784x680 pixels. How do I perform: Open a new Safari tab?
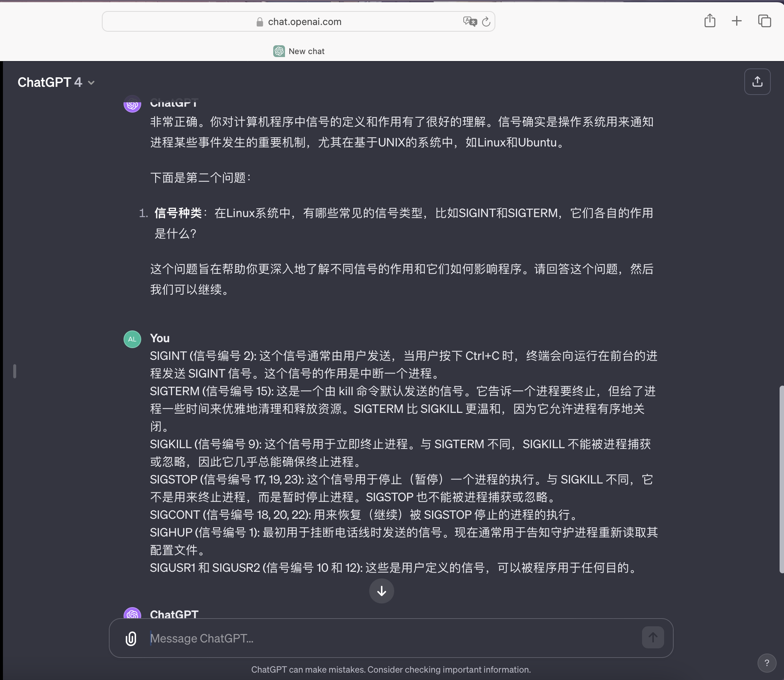click(x=737, y=21)
